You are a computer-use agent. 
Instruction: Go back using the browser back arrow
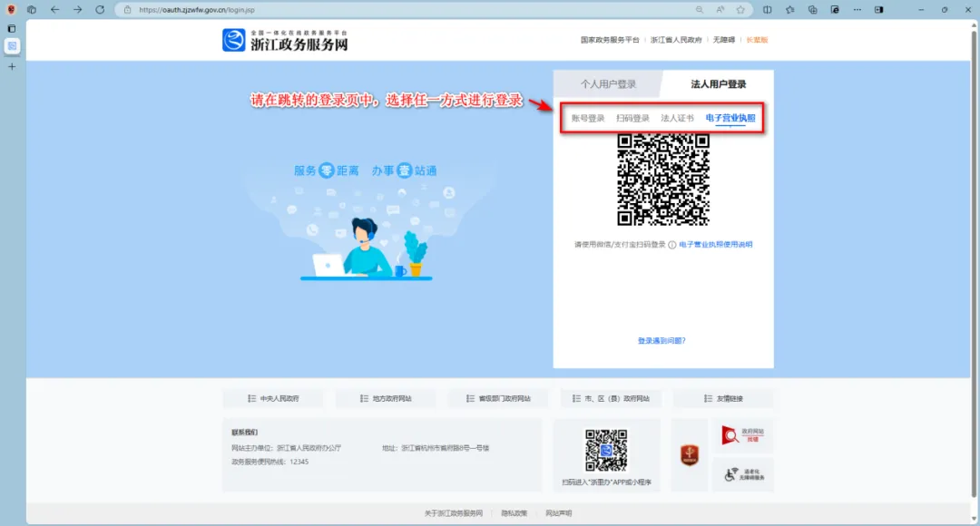tap(55, 10)
